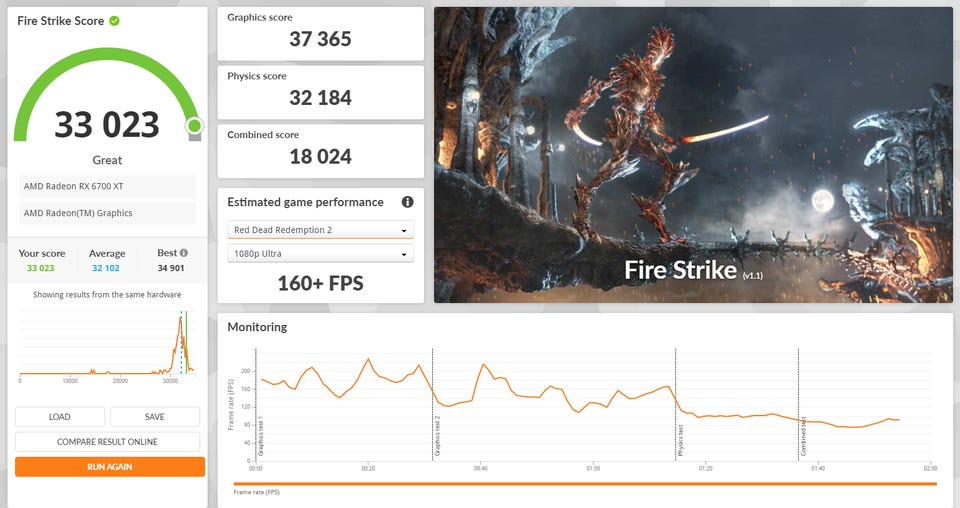Click the Best score value 34 901

(x=171, y=268)
